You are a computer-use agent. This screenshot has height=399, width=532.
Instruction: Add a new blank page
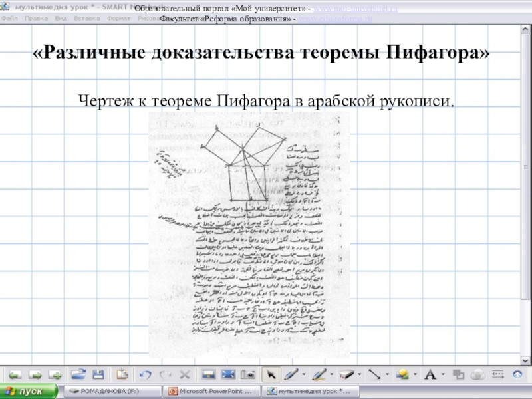pos(55,374)
